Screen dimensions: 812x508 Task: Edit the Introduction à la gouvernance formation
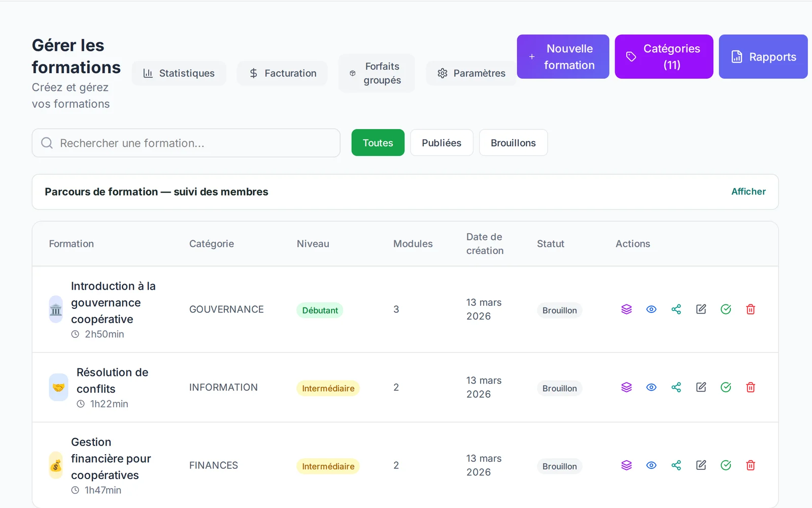tap(701, 309)
